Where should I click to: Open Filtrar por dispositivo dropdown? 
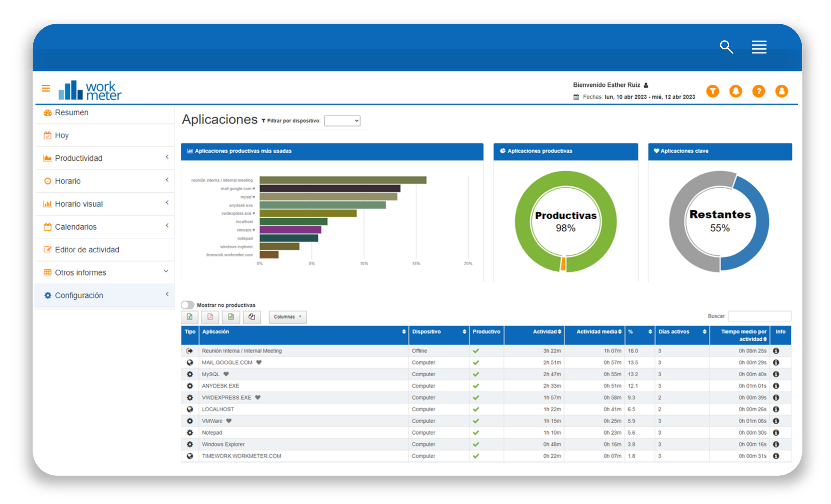(x=342, y=121)
